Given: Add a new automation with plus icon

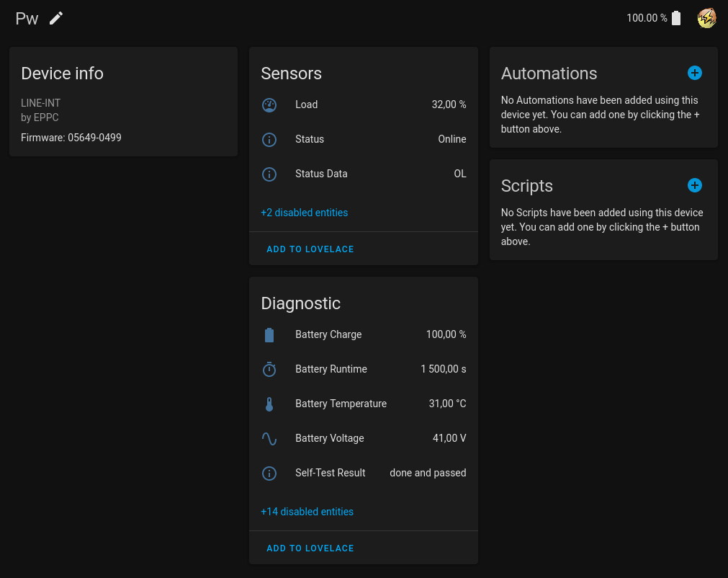Looking at the screenshot, I should click(x=694, y=73).
